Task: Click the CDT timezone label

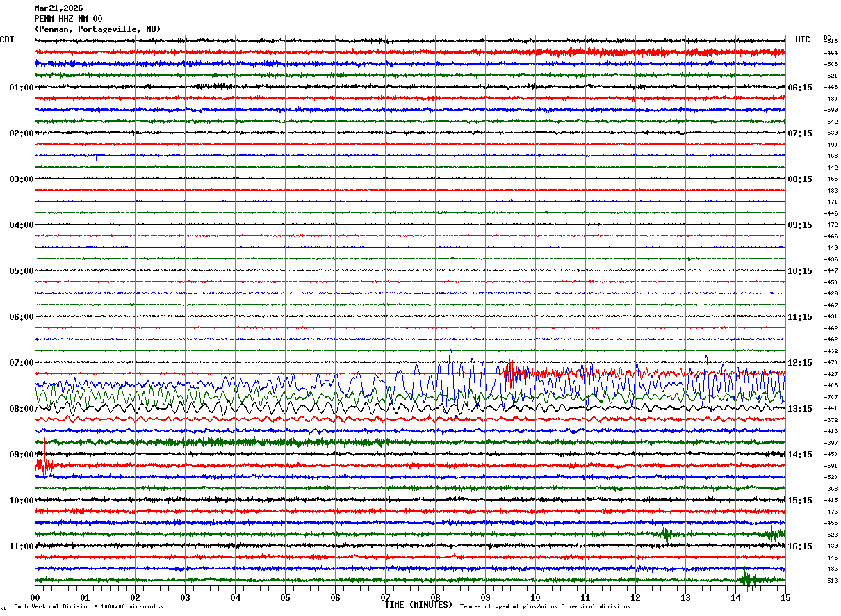Action: point(7,40)
